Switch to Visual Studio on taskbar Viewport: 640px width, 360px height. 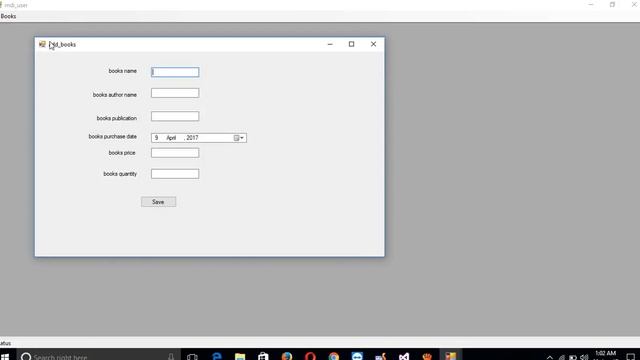[x=404, y=356]
